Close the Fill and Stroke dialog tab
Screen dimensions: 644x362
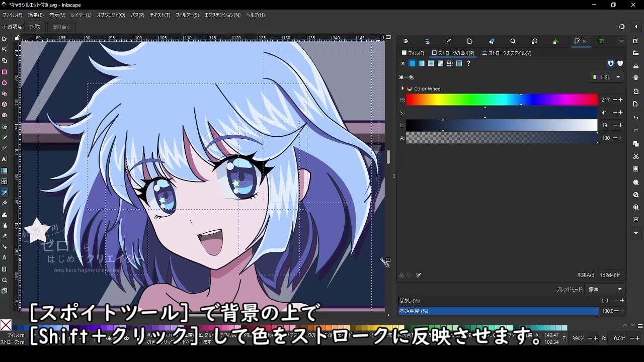click(x=584, y=41)
